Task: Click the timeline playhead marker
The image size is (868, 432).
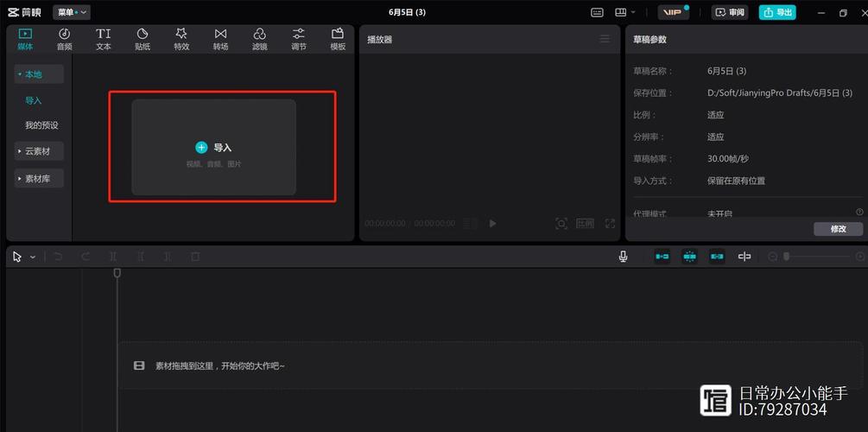Action: pos(117,272)
